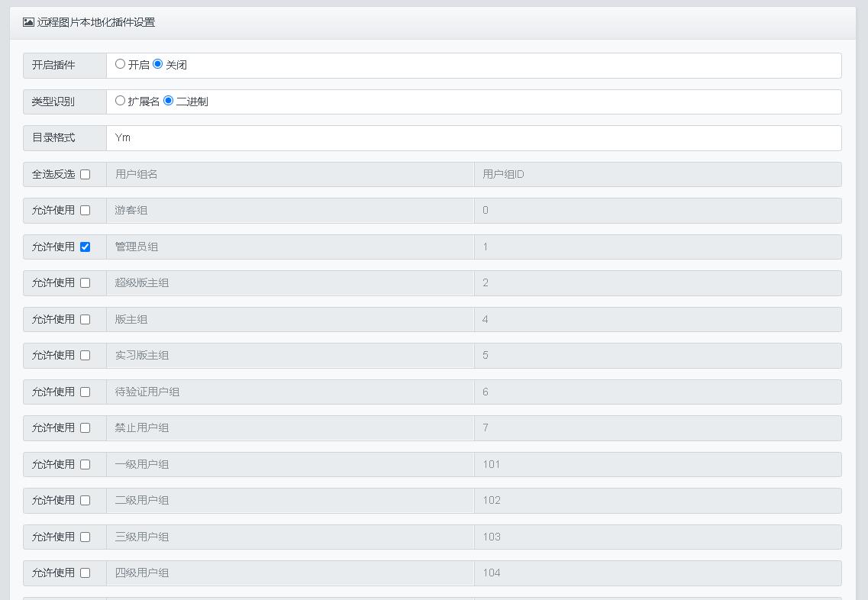Image resolution: width=868 pixels, height=600 pixels.
Task: Allow 二级用户组 to use the plugin
Action: (86, 501)
